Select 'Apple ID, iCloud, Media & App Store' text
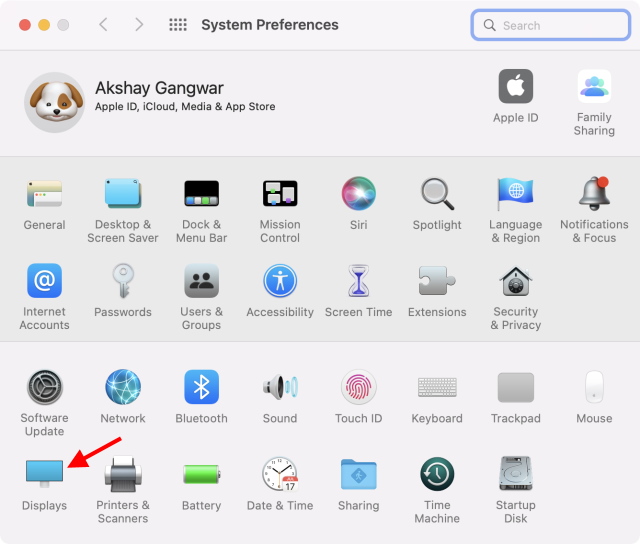The width and height of the screenshot is (640, 544). coord(185,107)
